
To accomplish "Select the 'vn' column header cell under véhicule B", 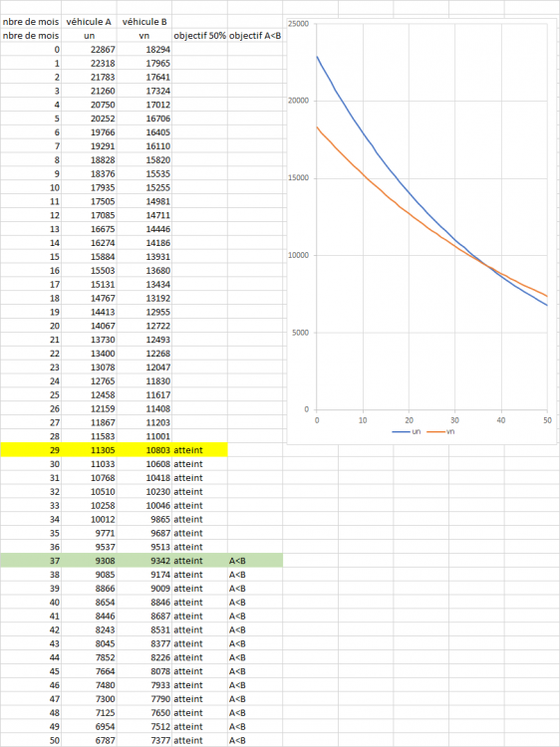I will point(144,35).
